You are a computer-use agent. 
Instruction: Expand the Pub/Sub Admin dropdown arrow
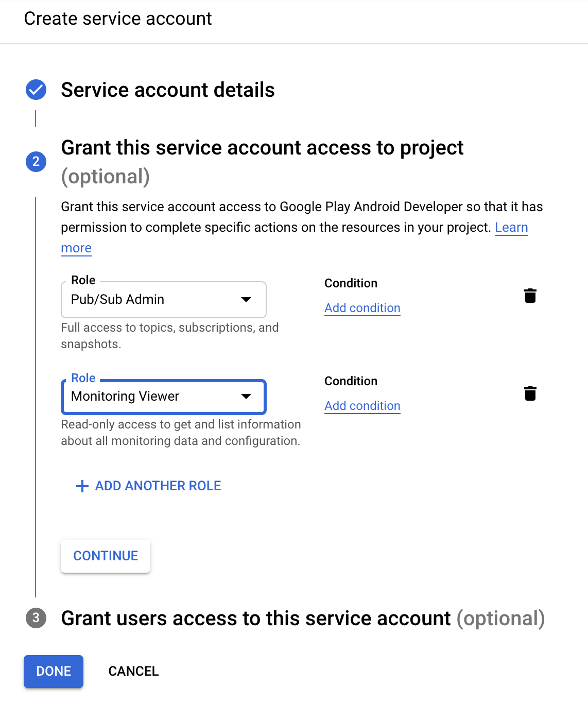pyautogui.click(x=246, y=300)
